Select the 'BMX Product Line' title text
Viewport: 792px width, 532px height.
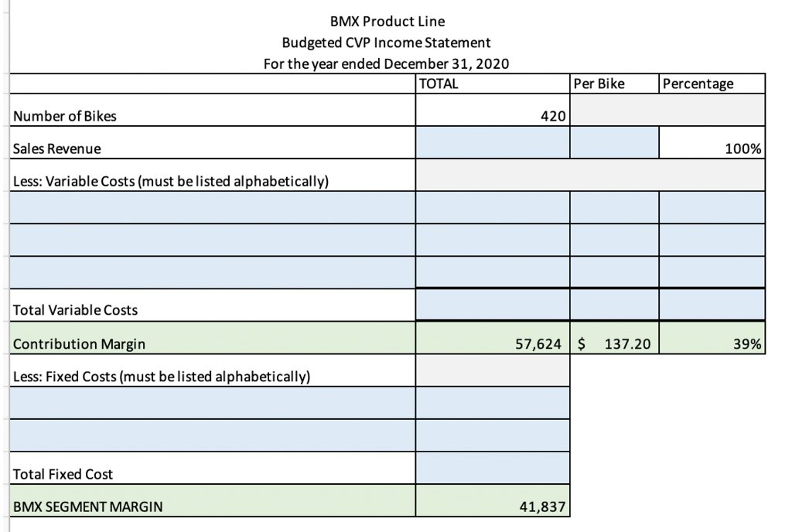(x=387, y=21)
